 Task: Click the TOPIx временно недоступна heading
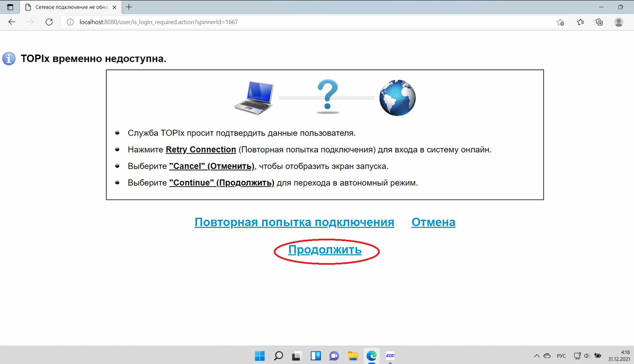click(94, 58)
